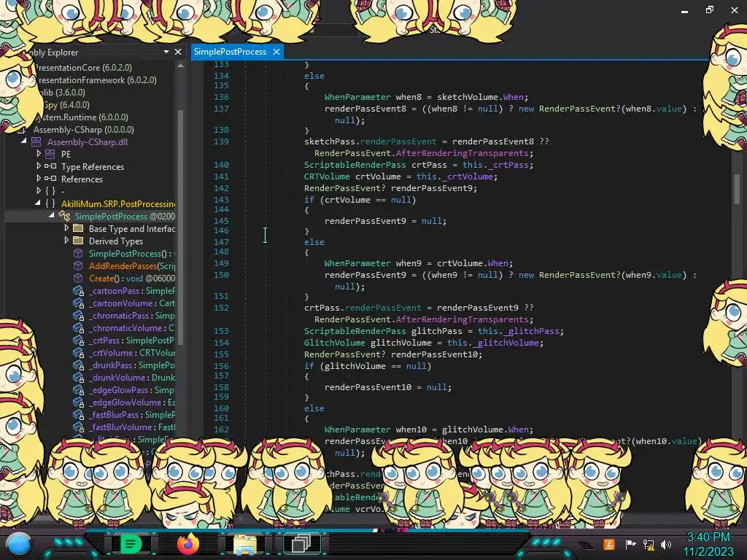The image size is (747, 560).
Task: Close the Assembly Explorer panel
Action: (x=178, y=52)
